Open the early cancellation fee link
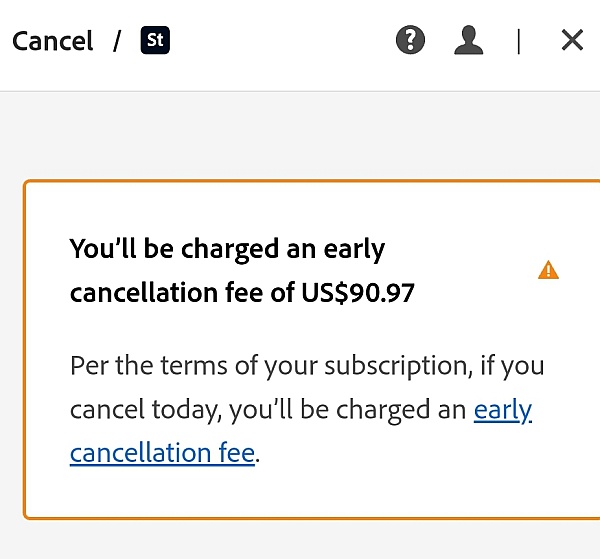The image size is (600, 559). pyautogui.click(x=162, y=453)
